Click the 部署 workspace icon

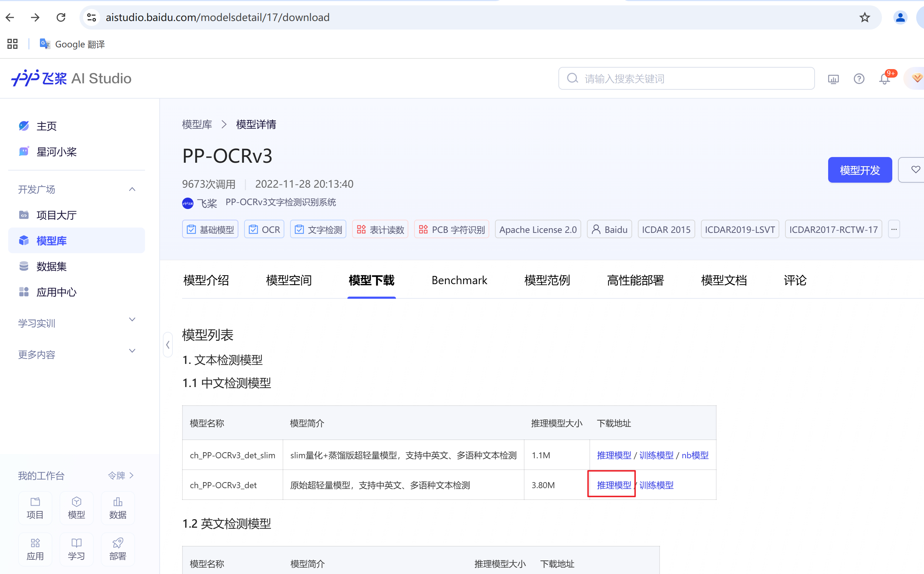(x=118, y=549)
